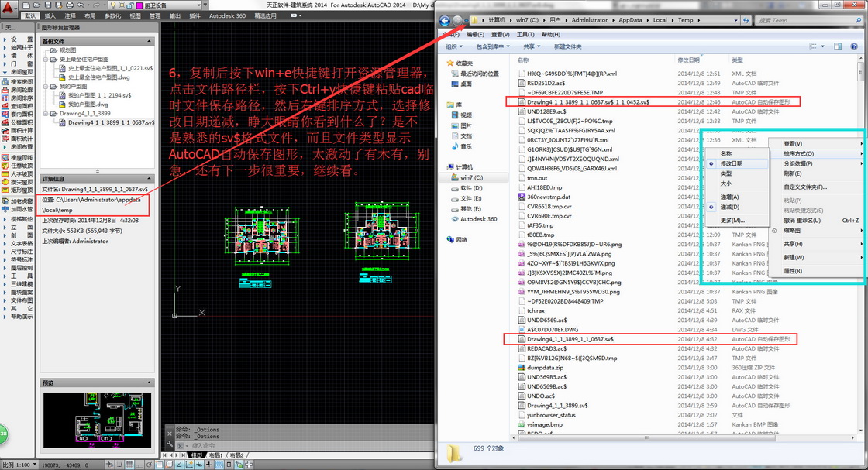The image size is (868, 470).
Task: Switch to the 注释 ribbon tab
Action: (x=71, y=16)
